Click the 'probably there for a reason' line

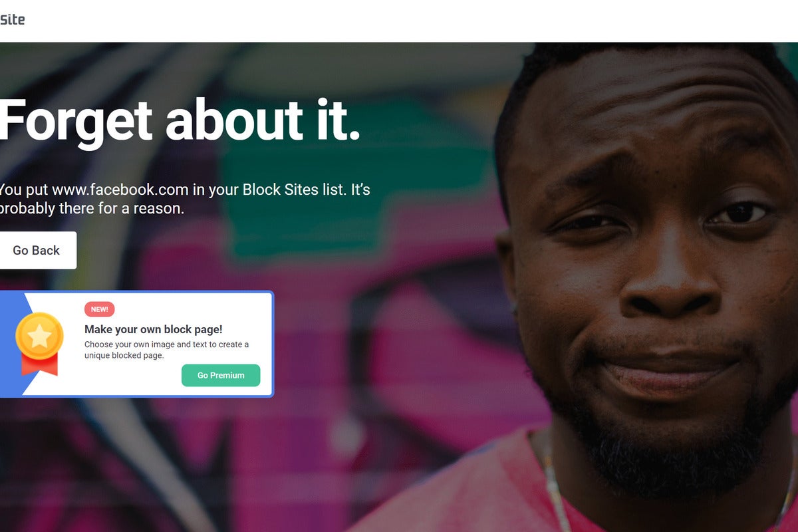point(92,208)
